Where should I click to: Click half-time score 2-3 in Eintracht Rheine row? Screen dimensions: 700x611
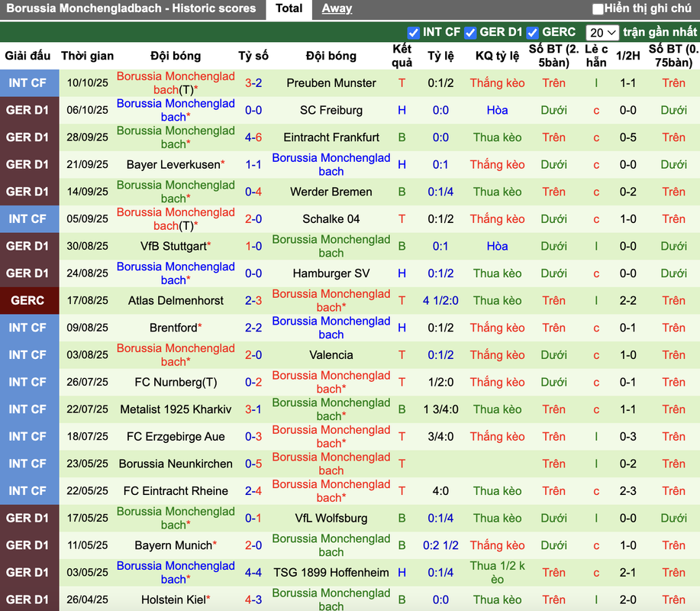coord(627,491)
